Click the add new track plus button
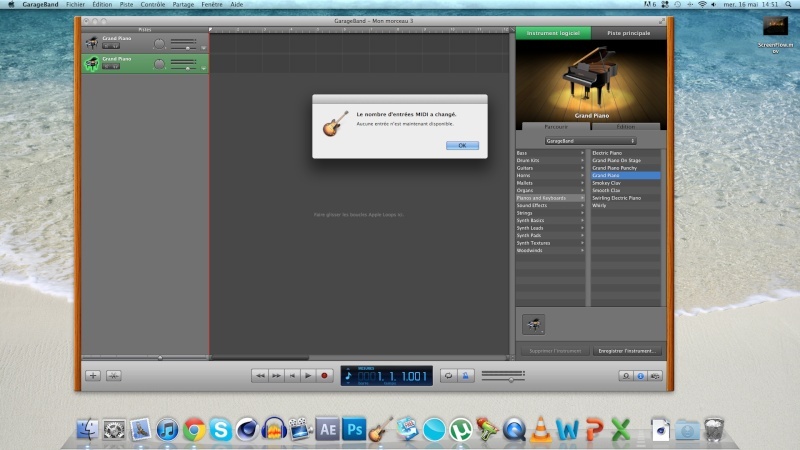Screen dimensions: 800x450 [92, 375]
